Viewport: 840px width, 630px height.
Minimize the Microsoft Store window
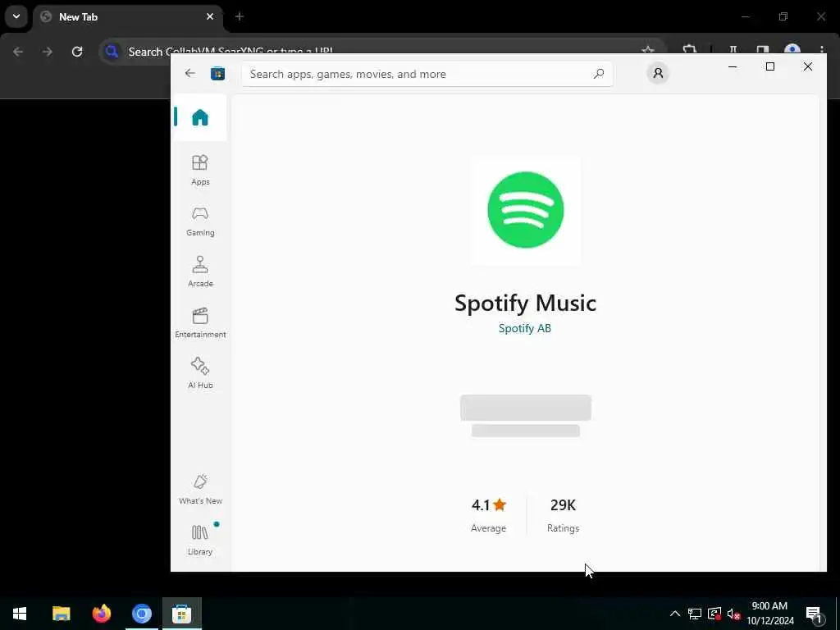[x=733, y=66]
